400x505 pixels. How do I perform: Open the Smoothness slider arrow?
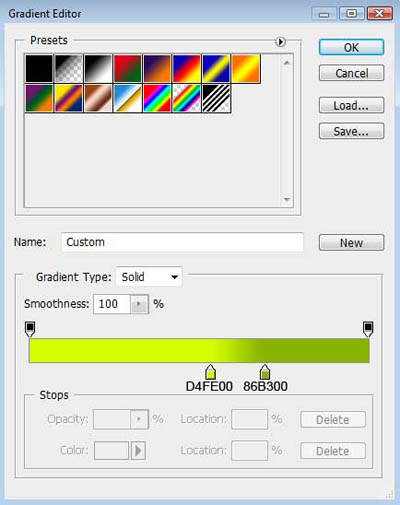(x=139, y=304)
